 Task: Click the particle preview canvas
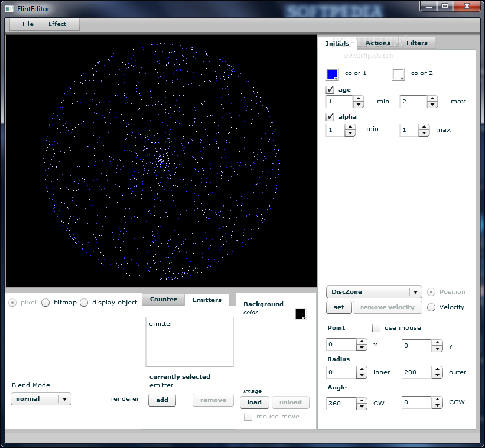(x=161, y=161)
